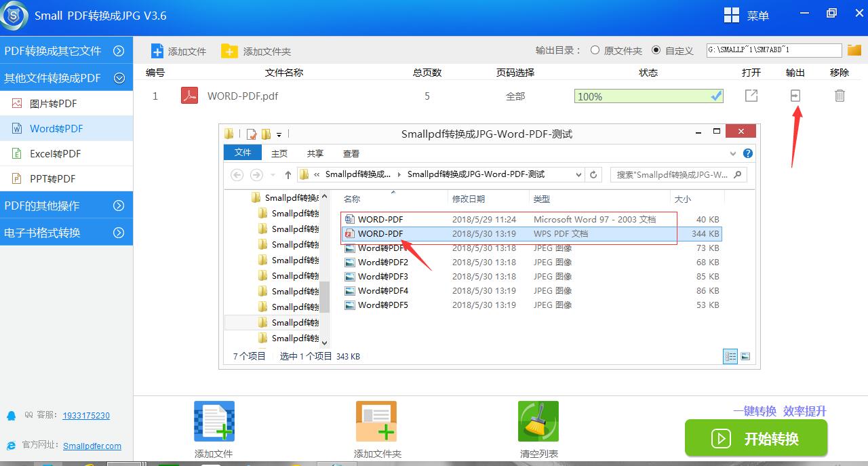
Task: Click the large 添加文件 icon at bottom
Action: (x=214, y=421)
